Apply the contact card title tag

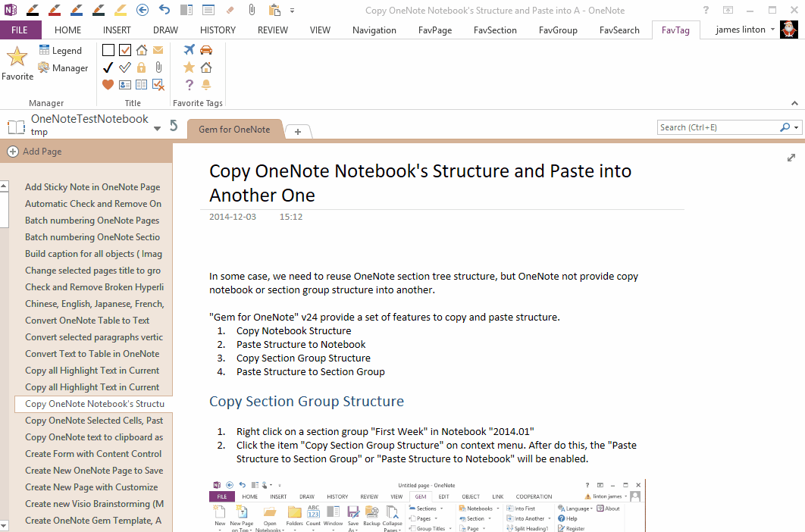click(125, 85)
